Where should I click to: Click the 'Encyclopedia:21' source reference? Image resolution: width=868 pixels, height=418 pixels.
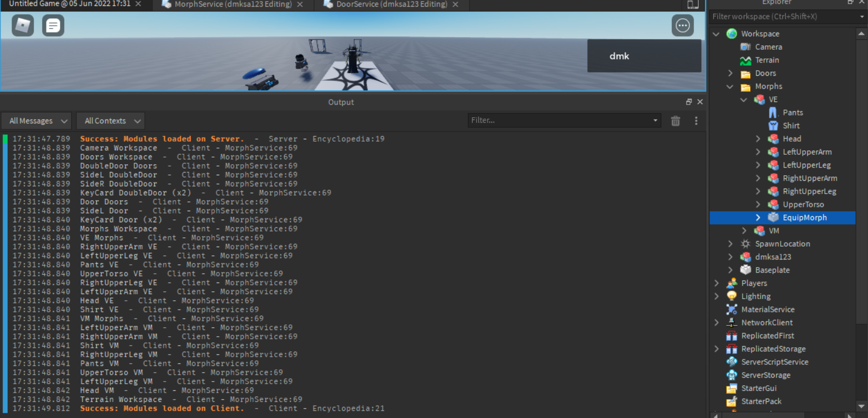[348, 409]
